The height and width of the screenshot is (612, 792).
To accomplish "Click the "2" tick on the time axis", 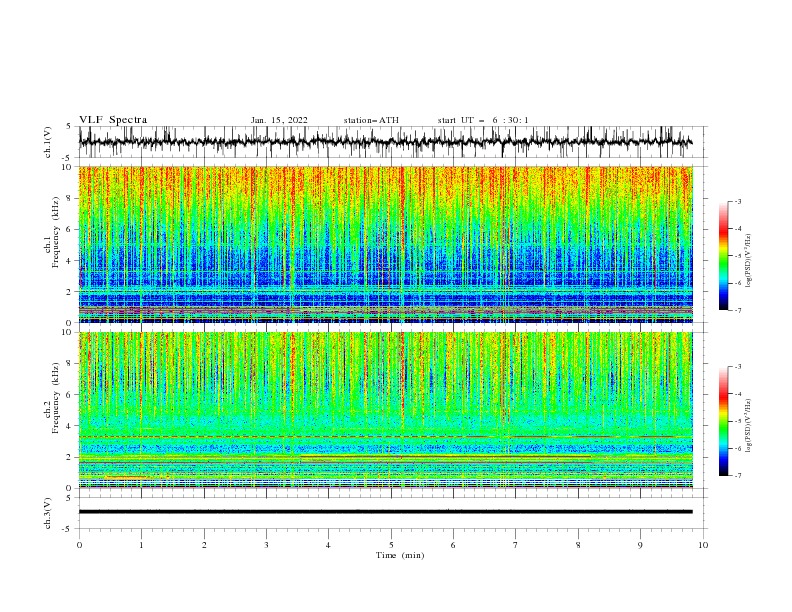I will [x=204, y=545].
